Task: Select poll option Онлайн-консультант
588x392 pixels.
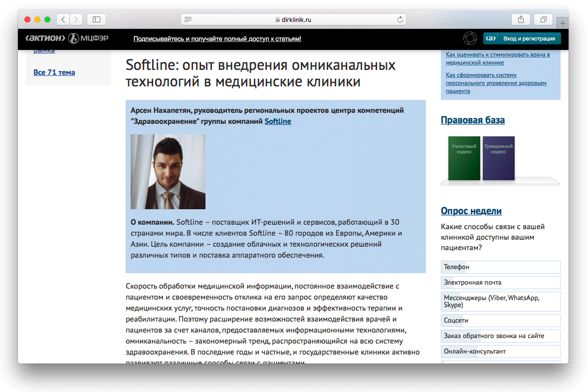Action: (501, 352)
